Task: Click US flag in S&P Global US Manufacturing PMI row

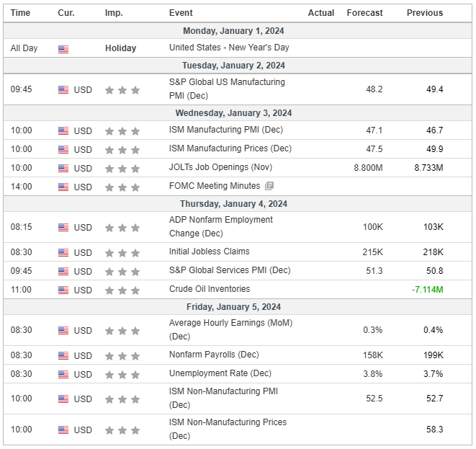Action: 63,89
